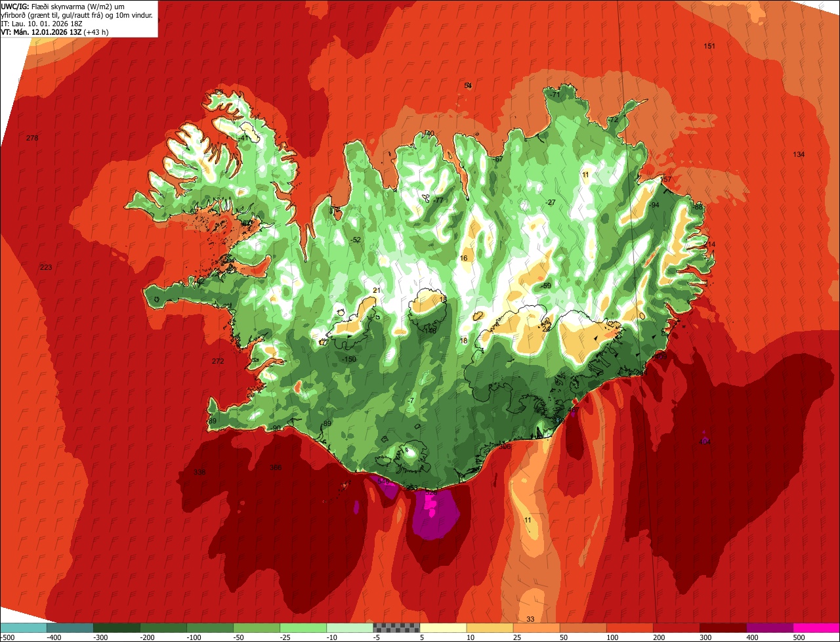Click the legend label 500
This screenshot has height=642, width=840.
[x=799, y=637]
